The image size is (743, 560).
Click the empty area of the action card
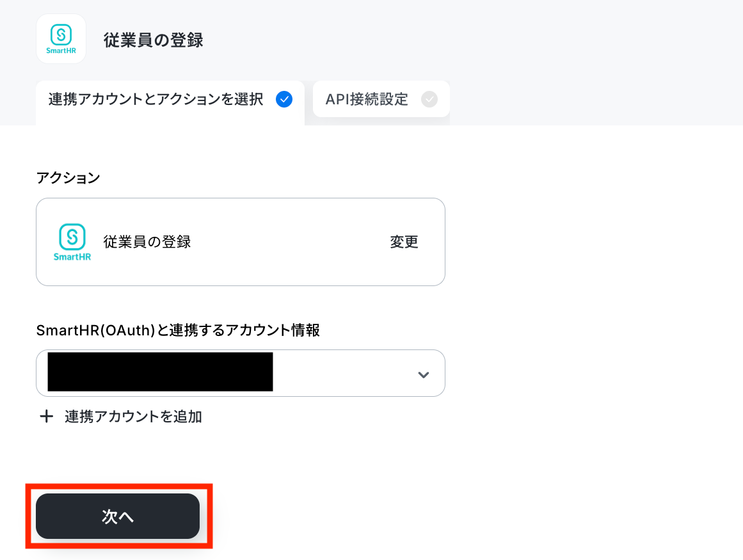pos(289,242)
